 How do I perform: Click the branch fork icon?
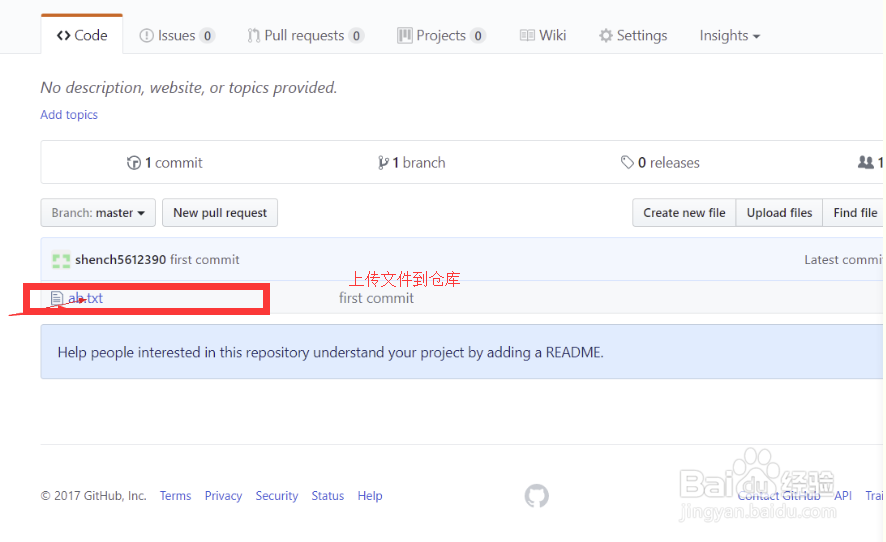[x=383, y=163]
